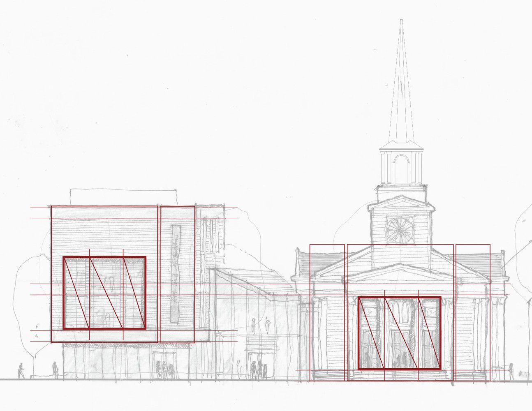Click the handwritten "4" dimension note
This screenshot has width=532, height=411.
pyautogui.click(x=36, y=336)
